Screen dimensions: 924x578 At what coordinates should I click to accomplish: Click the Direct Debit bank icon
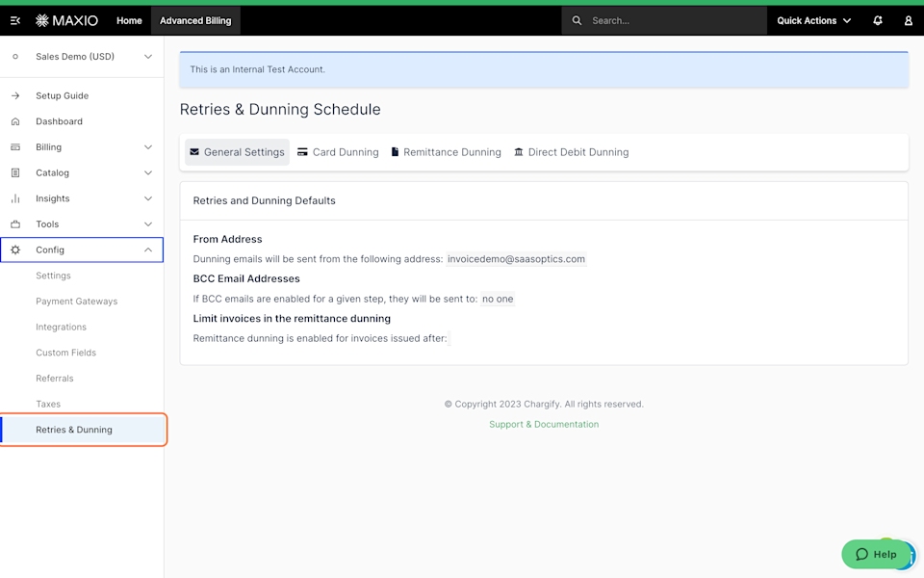pos(519,152)
